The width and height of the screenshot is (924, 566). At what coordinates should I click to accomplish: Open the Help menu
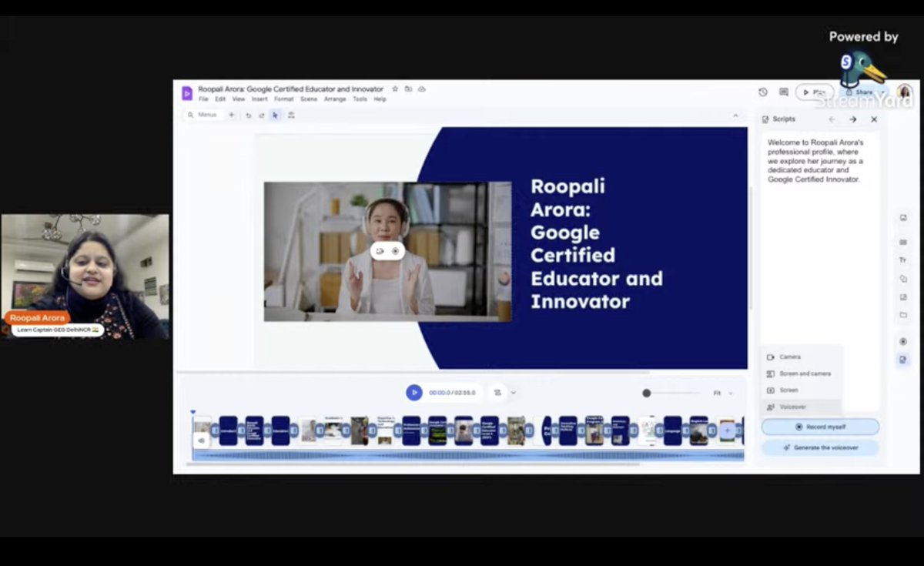pos(380,99)
